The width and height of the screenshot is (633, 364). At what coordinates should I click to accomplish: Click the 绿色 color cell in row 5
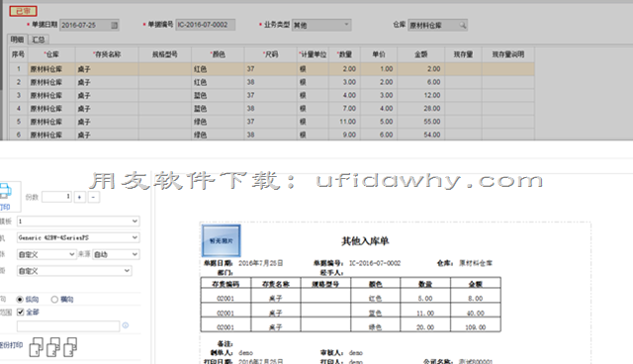click(218, 122)
